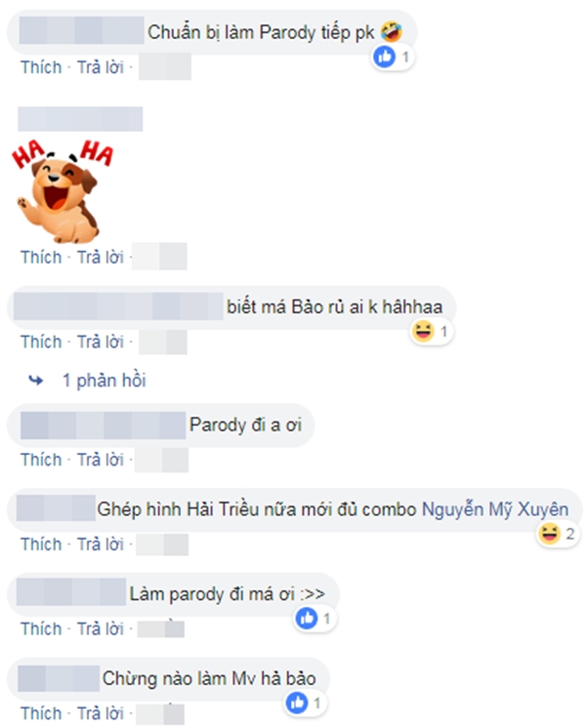Click like reaction icon on 'Chừng nào làm Mv' comment

coord(297,703)
